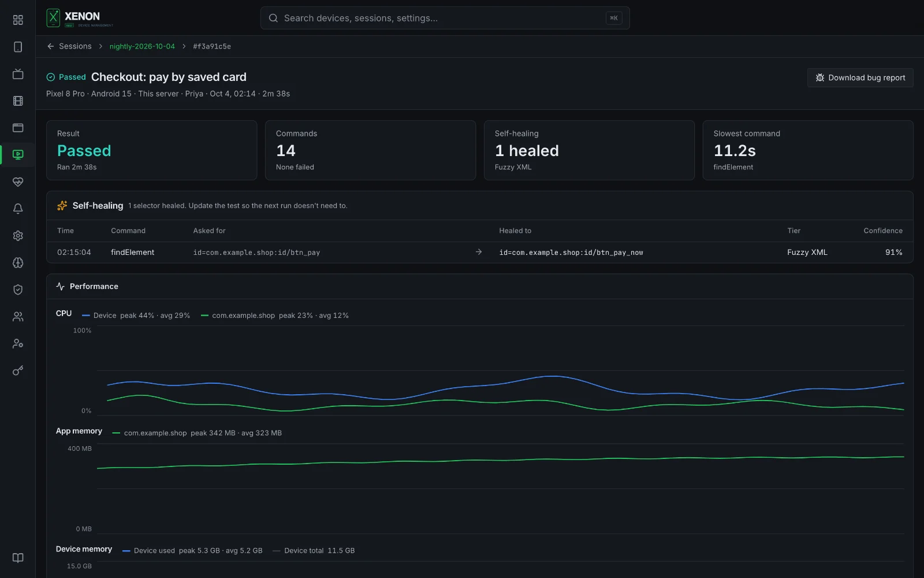Click the com.example.shop legend in CPU chart
The height and width of the screenshot is (578, 924).
pos(275,316)
